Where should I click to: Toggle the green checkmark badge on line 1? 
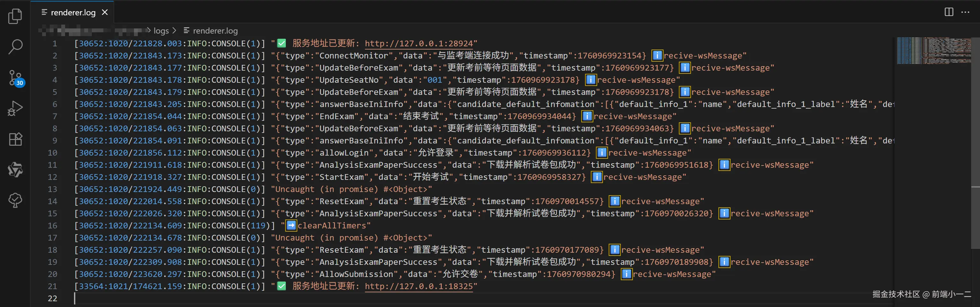pyautogui.click(x=281, y=43)
